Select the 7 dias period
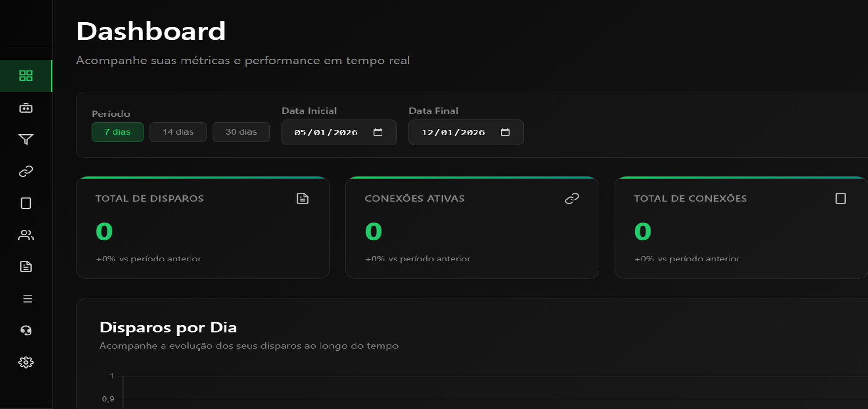The height and width of the screenshot is (409, 868). 117,132
